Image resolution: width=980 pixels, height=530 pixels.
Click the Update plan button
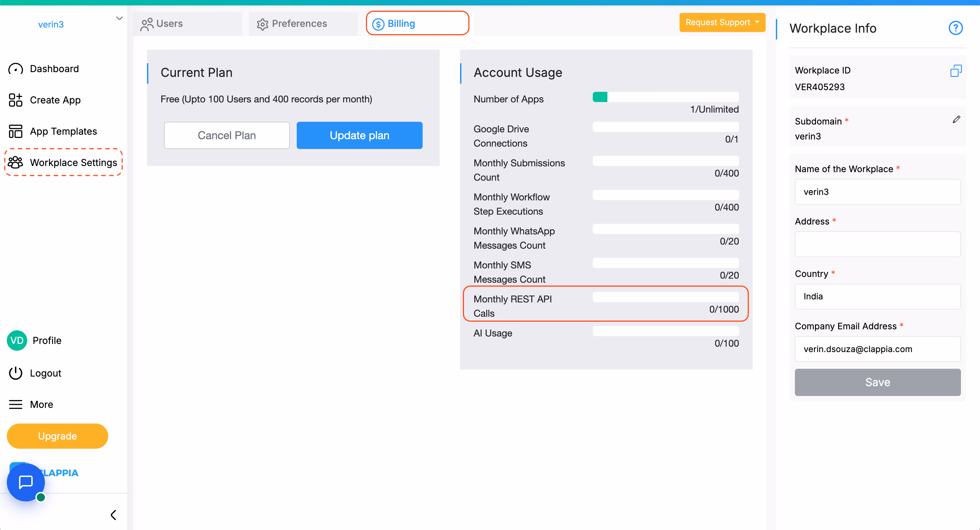(x=359, y=135)
